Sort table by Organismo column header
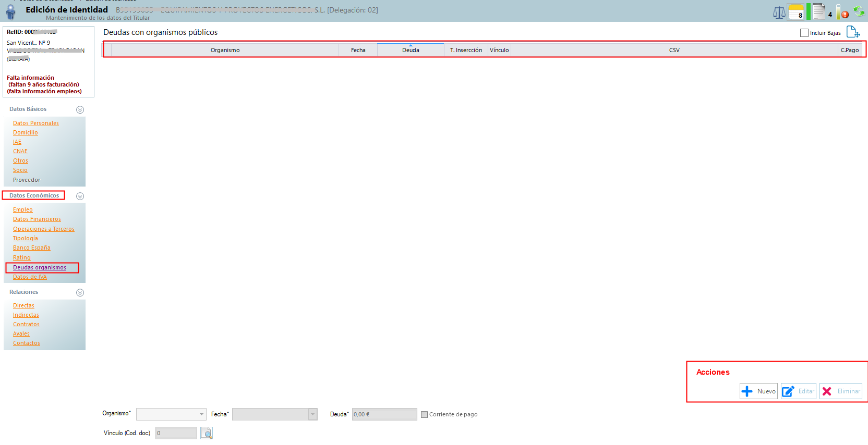This screenshot has height=445, width=868. (x=225, y=50)
